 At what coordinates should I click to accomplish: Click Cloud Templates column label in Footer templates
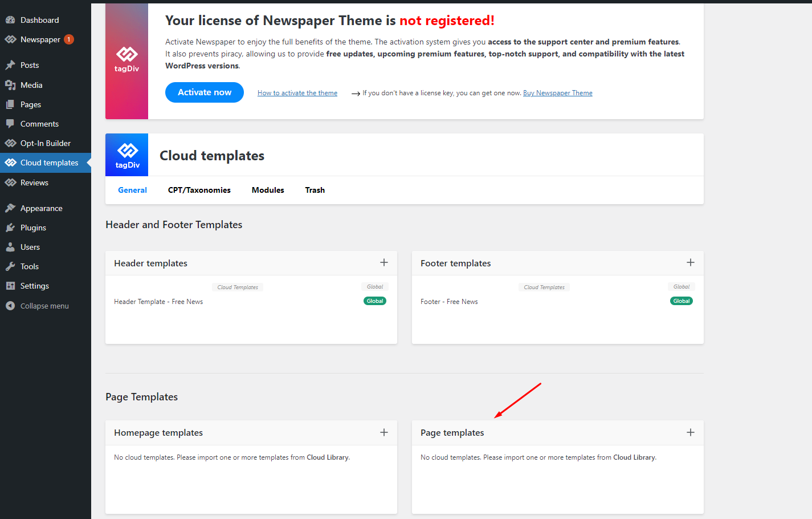pos(544,287)
